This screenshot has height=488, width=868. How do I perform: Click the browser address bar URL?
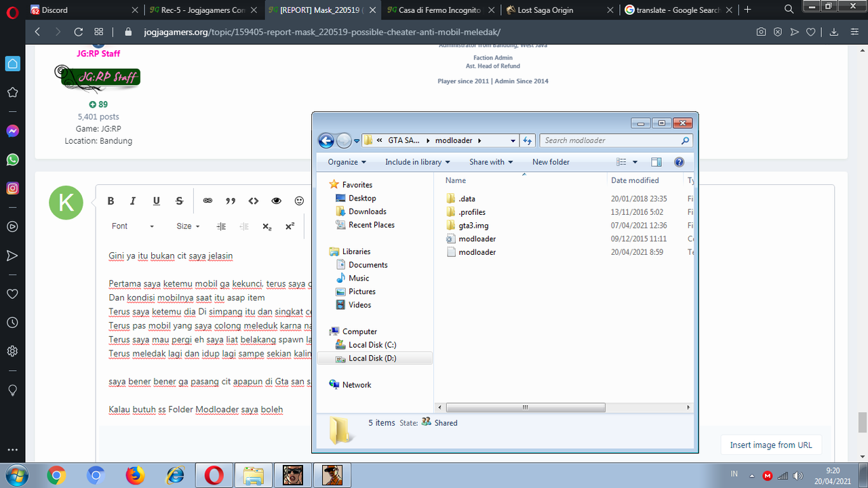click(322, 32)
